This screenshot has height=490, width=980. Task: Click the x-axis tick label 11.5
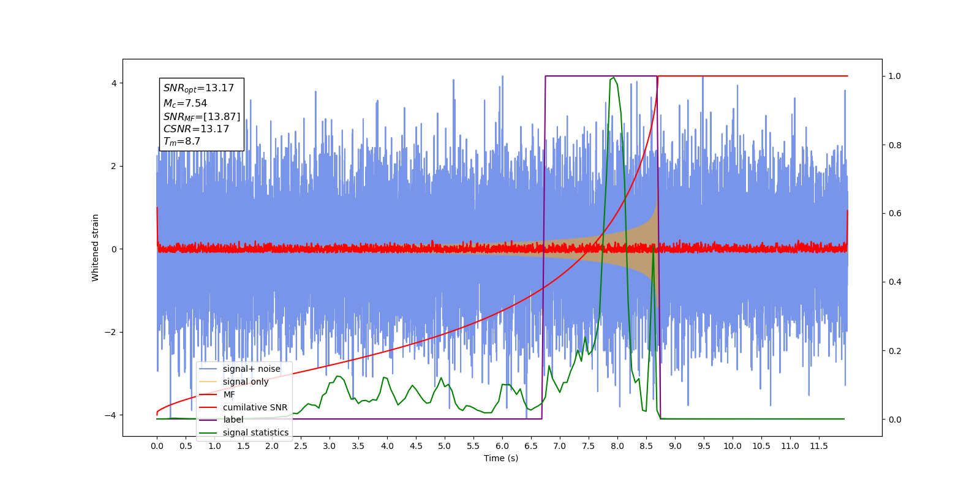[x=819, y=446]
